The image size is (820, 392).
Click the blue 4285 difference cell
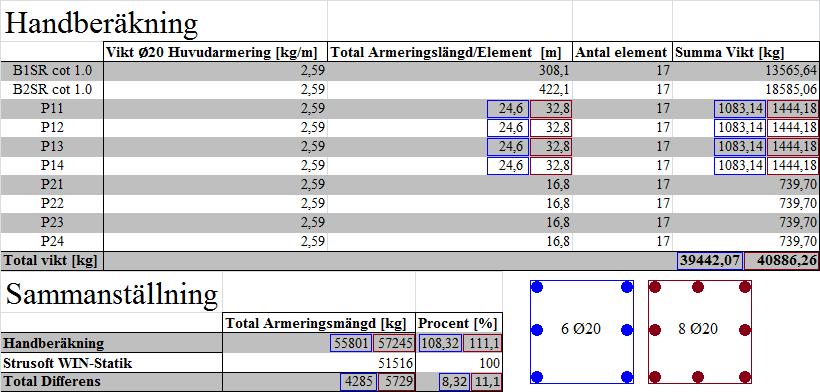click(358, 382)
